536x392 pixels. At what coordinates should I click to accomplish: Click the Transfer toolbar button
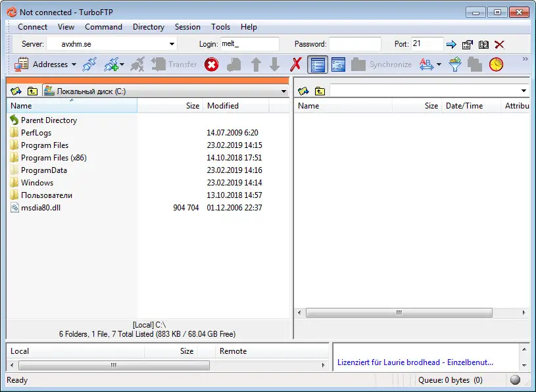tap(174, 64)
